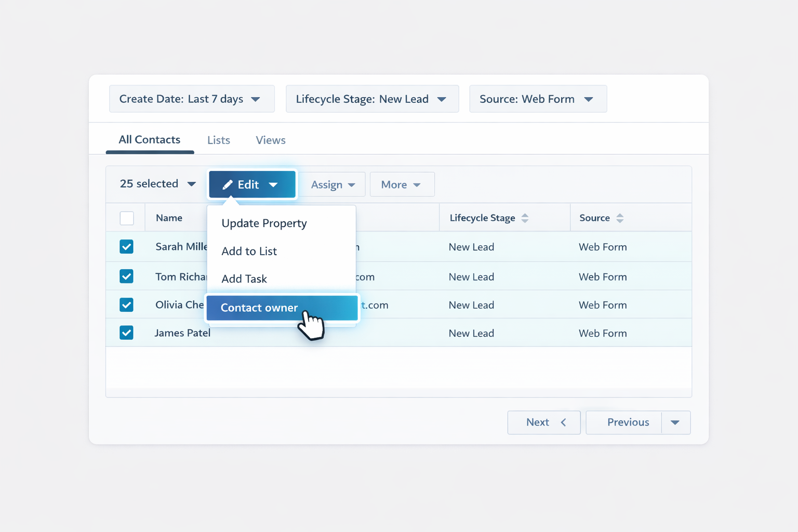Expand the arrow beside the Previous button

coord(675,422)
